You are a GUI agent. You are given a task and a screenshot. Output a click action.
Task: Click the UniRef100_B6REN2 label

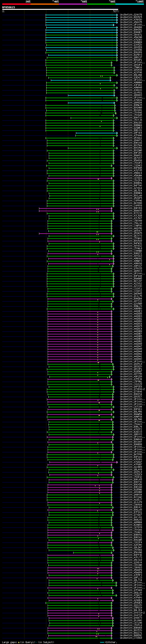coord(131,635)
